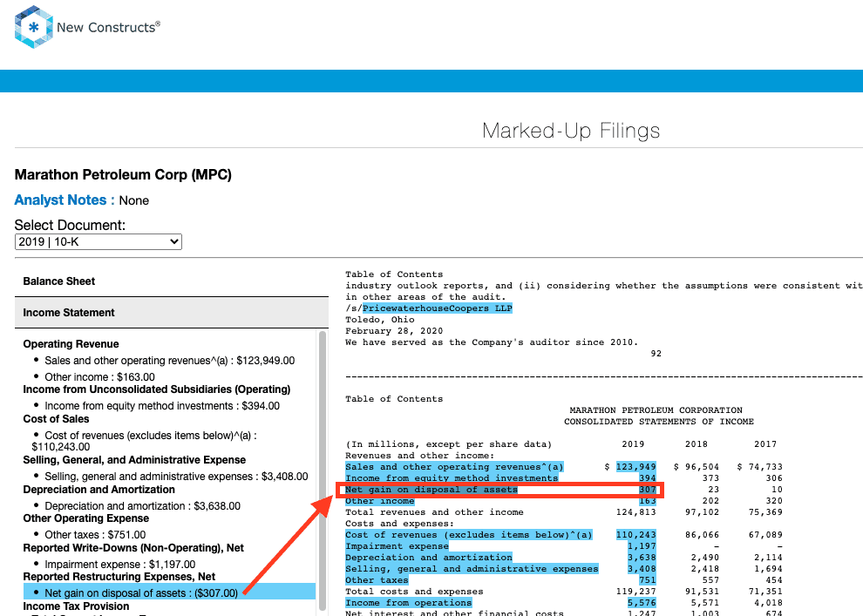
Task: Click the Cost of Sales heading
Action: [56, 419]
